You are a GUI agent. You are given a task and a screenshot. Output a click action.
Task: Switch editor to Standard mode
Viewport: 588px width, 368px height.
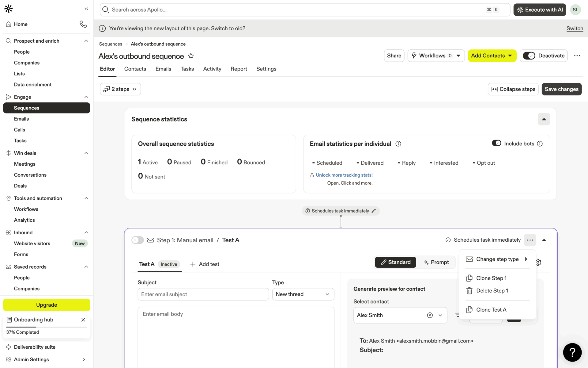pyautogui.click(x=395, y=262)
